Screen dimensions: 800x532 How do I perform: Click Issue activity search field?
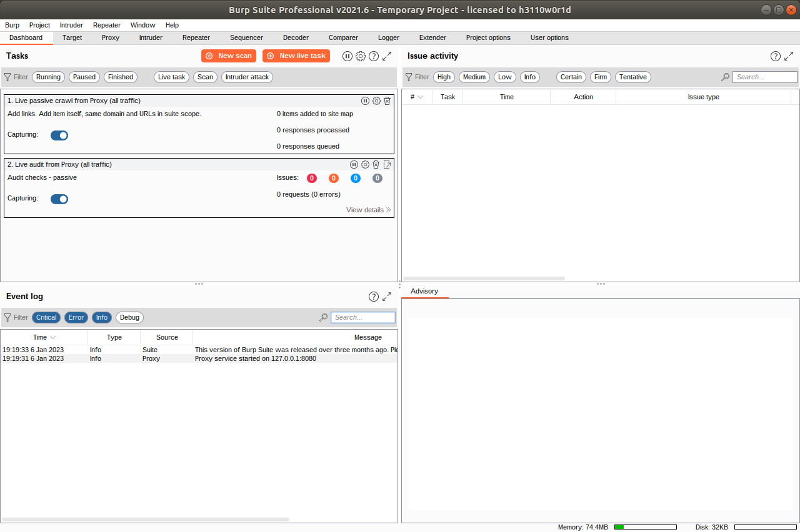tap(765, 77)
